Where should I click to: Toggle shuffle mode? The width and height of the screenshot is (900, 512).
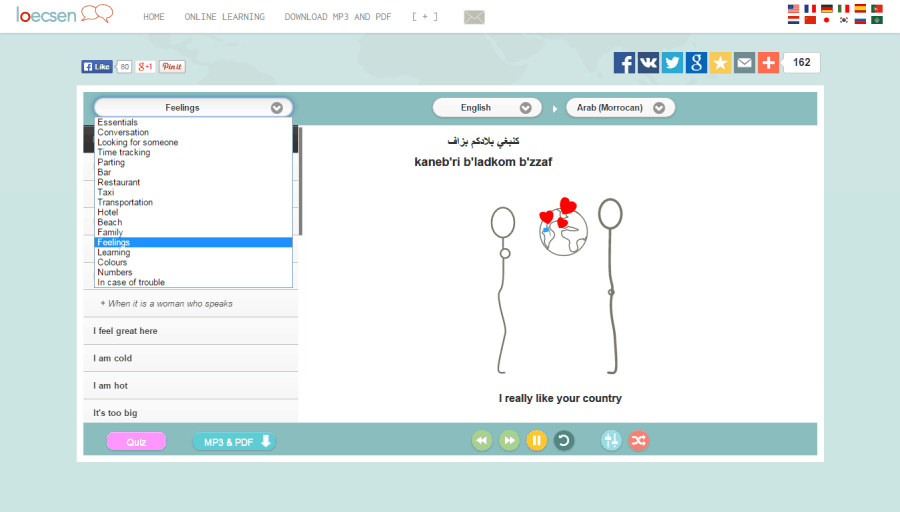coord(638,441)
